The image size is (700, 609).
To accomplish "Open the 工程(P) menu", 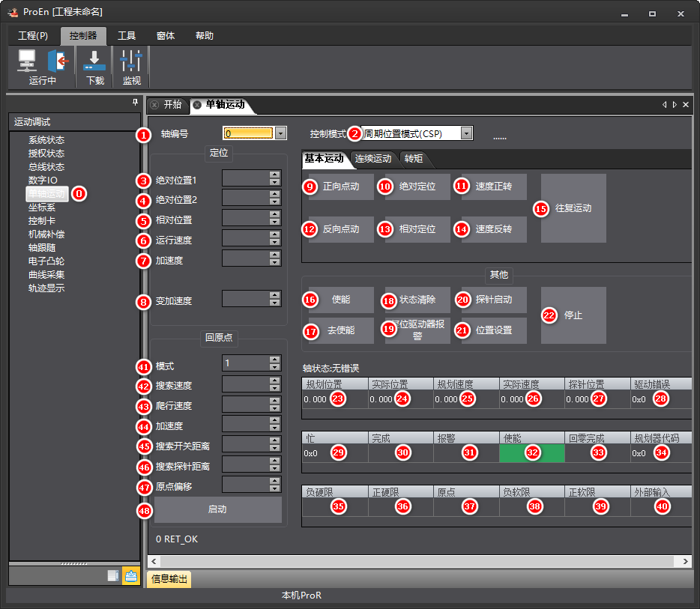I will point(33,36).
